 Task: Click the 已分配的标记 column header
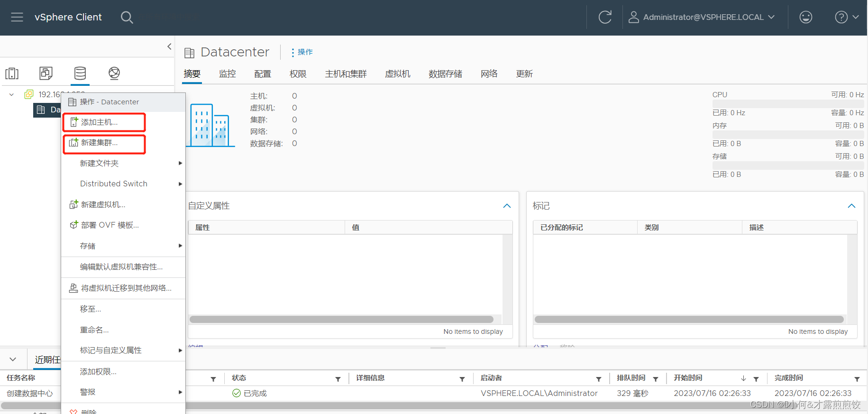(585, 228)
